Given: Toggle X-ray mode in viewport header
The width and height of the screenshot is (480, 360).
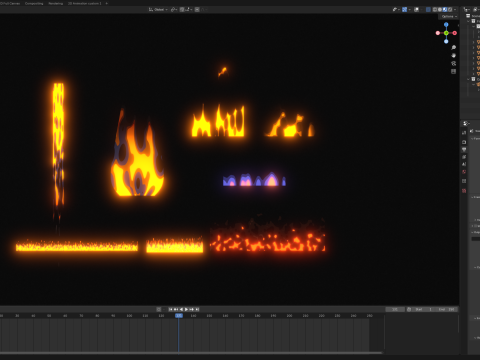Looking at the screenshot, I should point(428,9).
